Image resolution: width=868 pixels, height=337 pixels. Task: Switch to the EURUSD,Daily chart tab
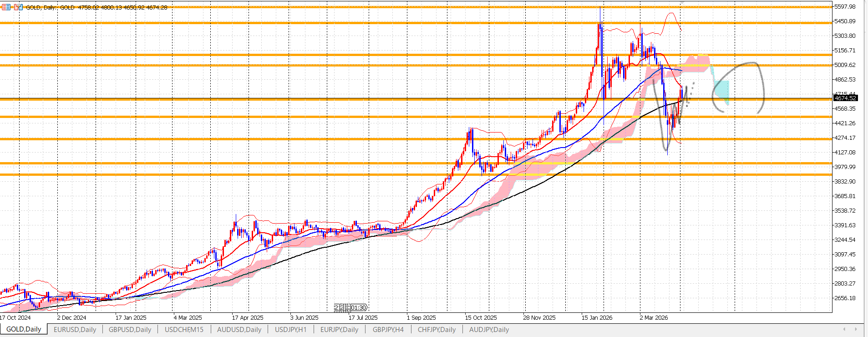(75, 330)
